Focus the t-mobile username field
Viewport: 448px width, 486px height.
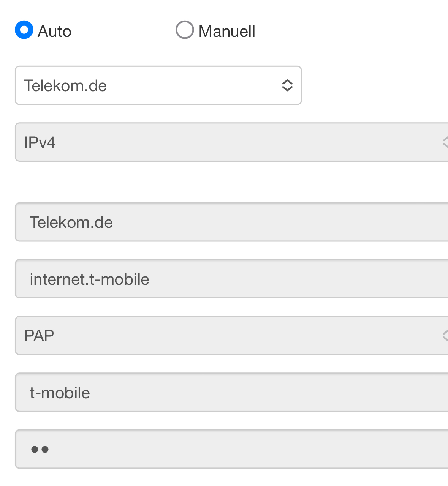[x=231, y=393]
